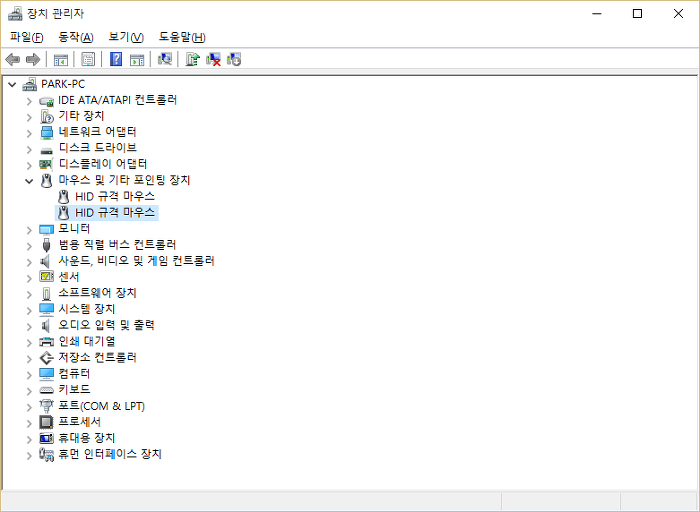
Task: Open the Properties toolbar icon
Action: tap(88, 59)
